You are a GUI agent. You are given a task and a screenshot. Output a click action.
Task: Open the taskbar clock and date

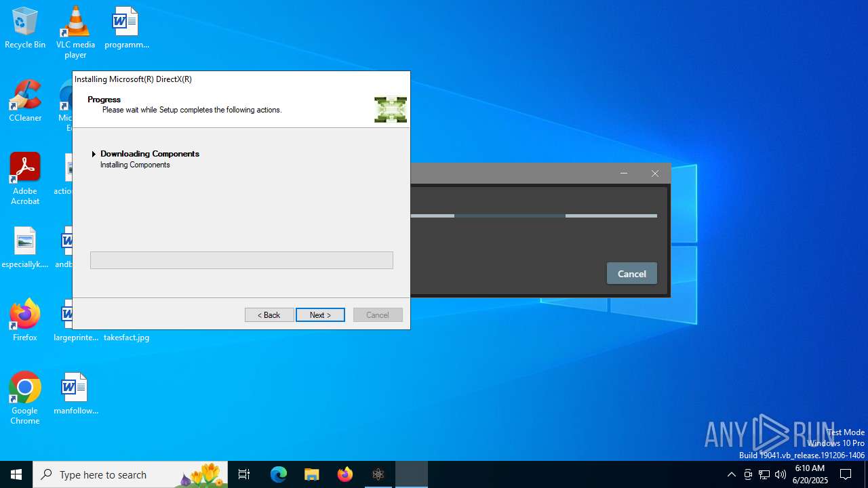[x=810, y=474]
